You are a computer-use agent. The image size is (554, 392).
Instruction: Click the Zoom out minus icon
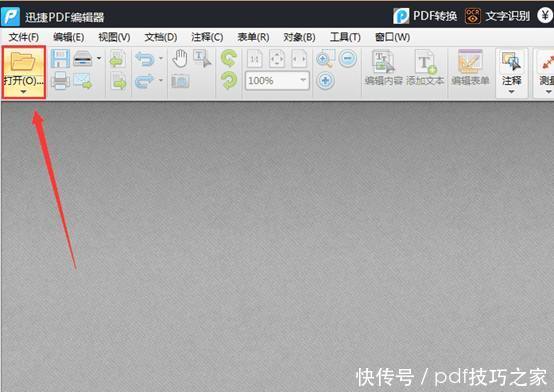click(x=348, y=58)
